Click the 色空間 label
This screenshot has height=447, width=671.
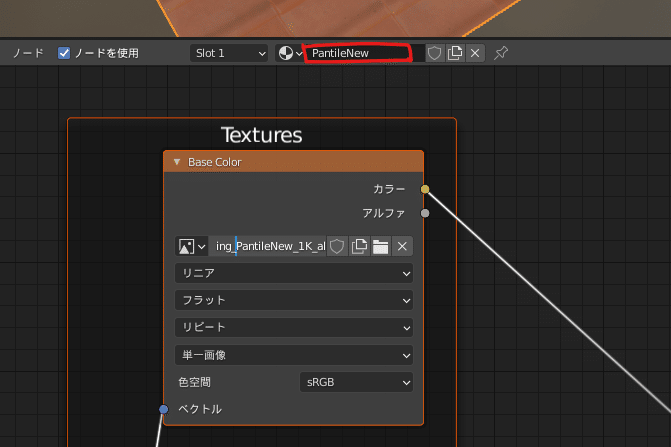195,382
